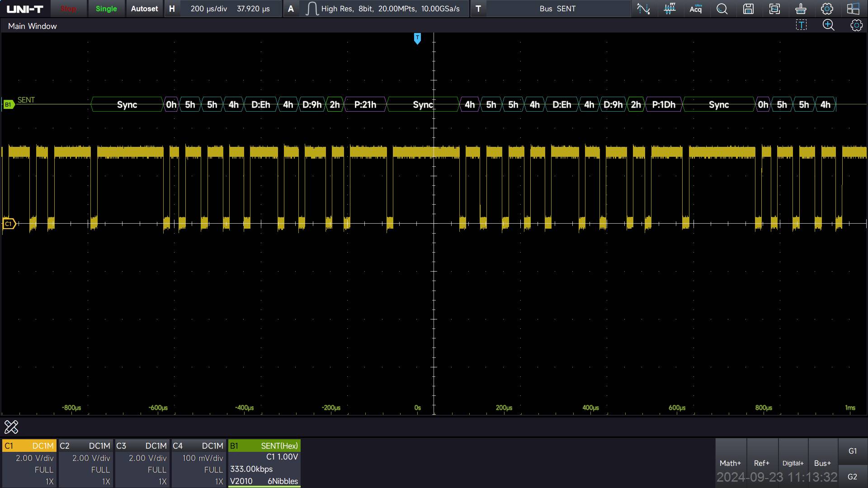Expand the horizontal timebase 200 µs/div menu
This screenshot has height=488, width=868.
tap(208, 9)
